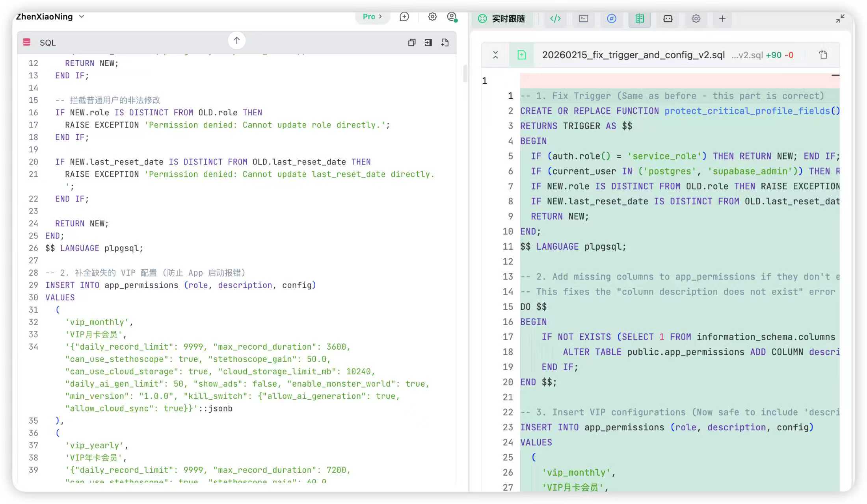The height and width of the screenshot is (504, 867).
Task: Add SQL code block to new file
Action: [x=445, y=43]
